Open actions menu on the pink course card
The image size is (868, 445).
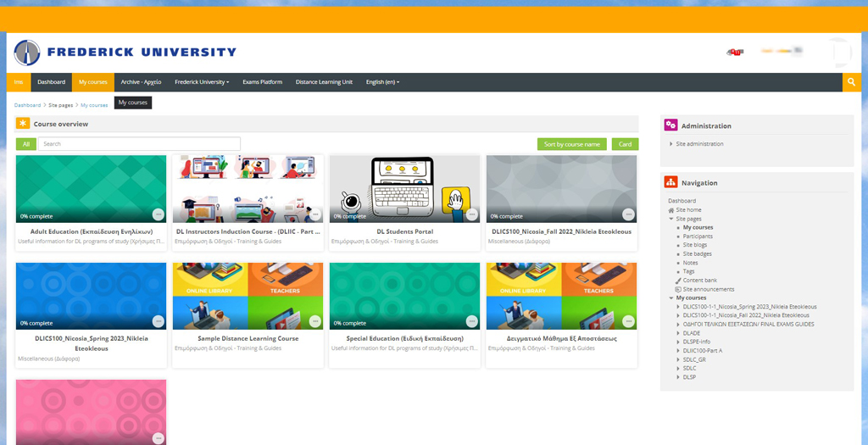click(159, 438)
